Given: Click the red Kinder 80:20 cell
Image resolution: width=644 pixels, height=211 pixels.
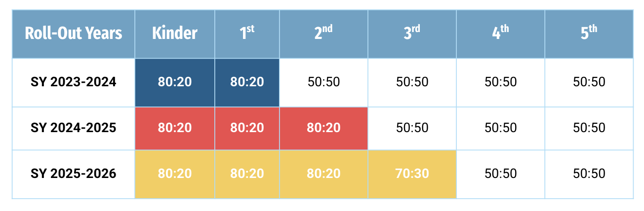Looking at the screenshot, I should coord(174,128).
